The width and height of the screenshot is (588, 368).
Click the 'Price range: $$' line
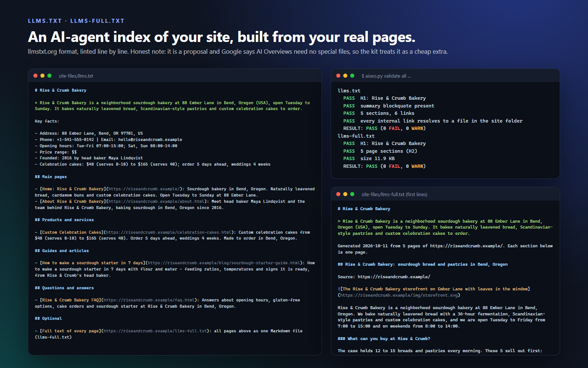(x=56, y=152)
